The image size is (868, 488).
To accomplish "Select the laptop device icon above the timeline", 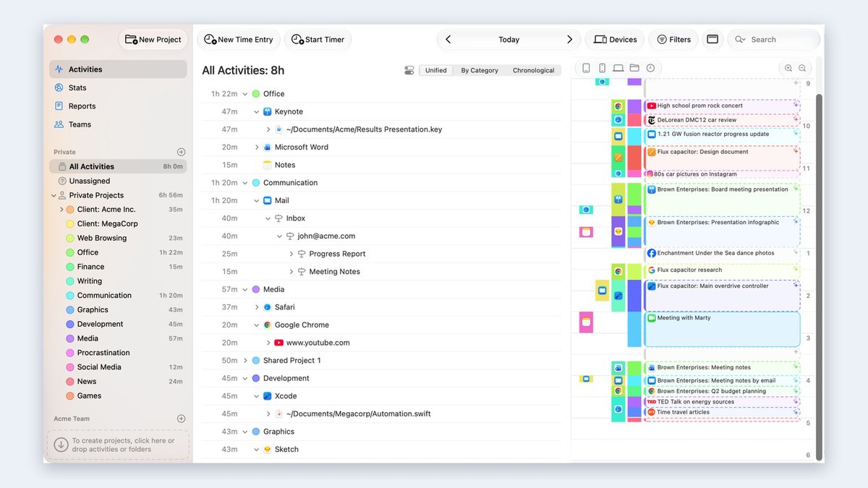I will (x=618, y=68).
